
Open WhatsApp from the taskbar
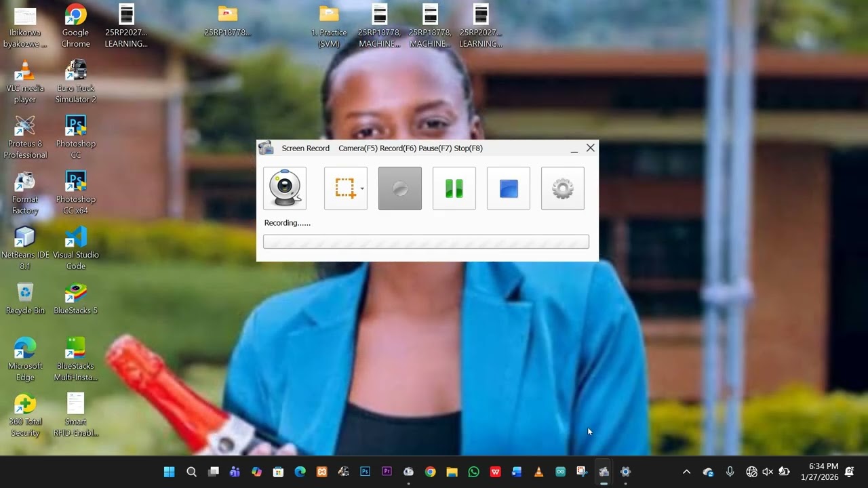pyautogui.click(x=473, y=472)
